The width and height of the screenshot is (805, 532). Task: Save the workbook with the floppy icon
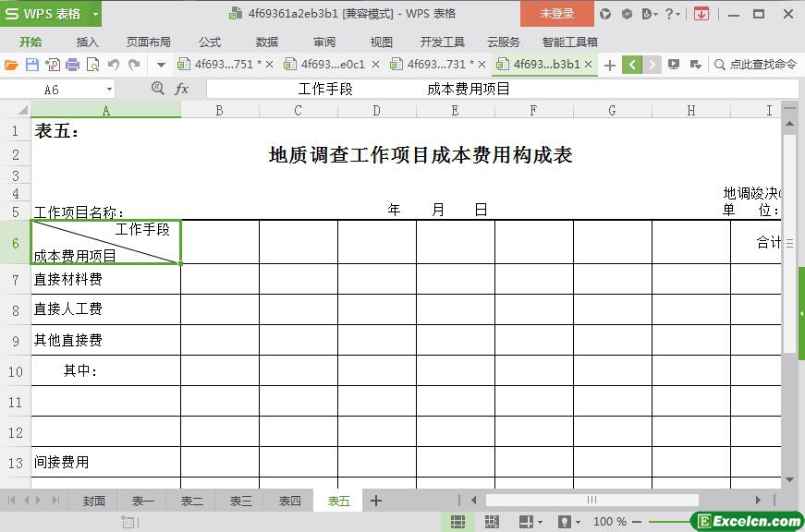click(x=31, y=65)
